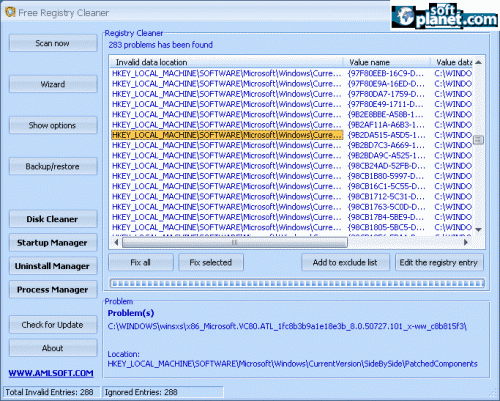Viewport: 500px width, 401px height.
Task: Select row with value {98CB16C1-5C55-D...
Action: click(292, 186)
